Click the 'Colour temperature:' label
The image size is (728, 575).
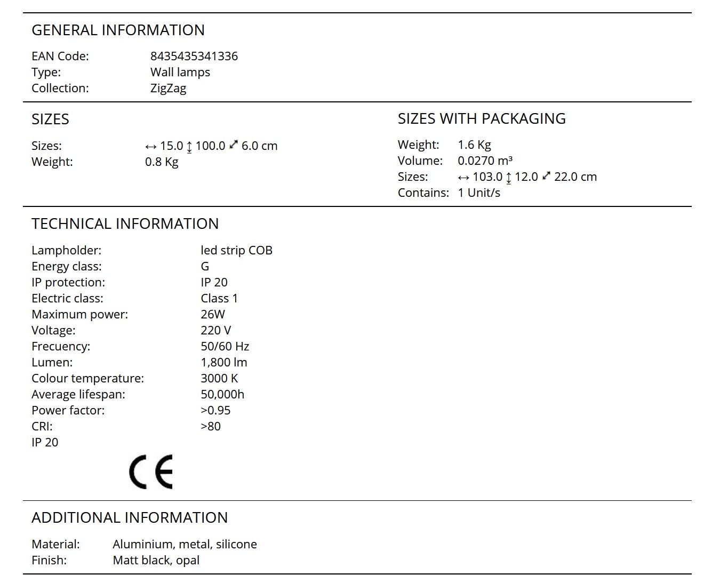click(x=88, y=378)
